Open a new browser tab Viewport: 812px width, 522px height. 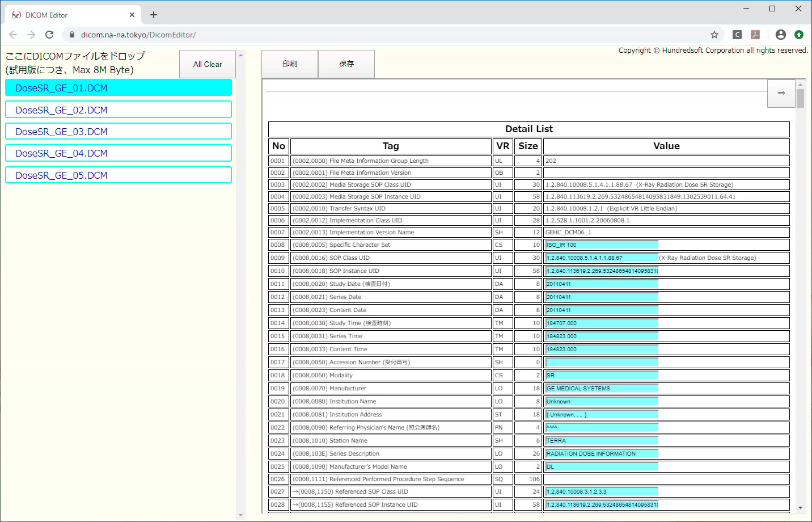[x=153, y=14]
